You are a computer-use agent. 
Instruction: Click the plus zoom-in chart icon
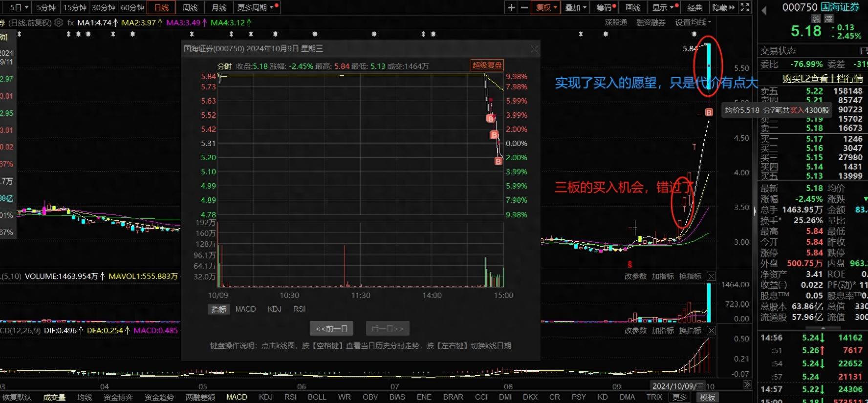pyautogui.click(x=511, y=7)
